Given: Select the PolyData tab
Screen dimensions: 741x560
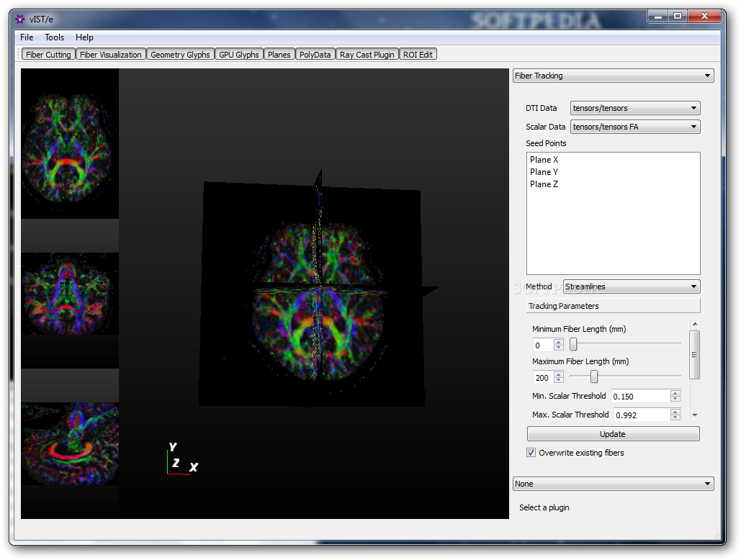Looking at the screenshot, I should 315,54.
